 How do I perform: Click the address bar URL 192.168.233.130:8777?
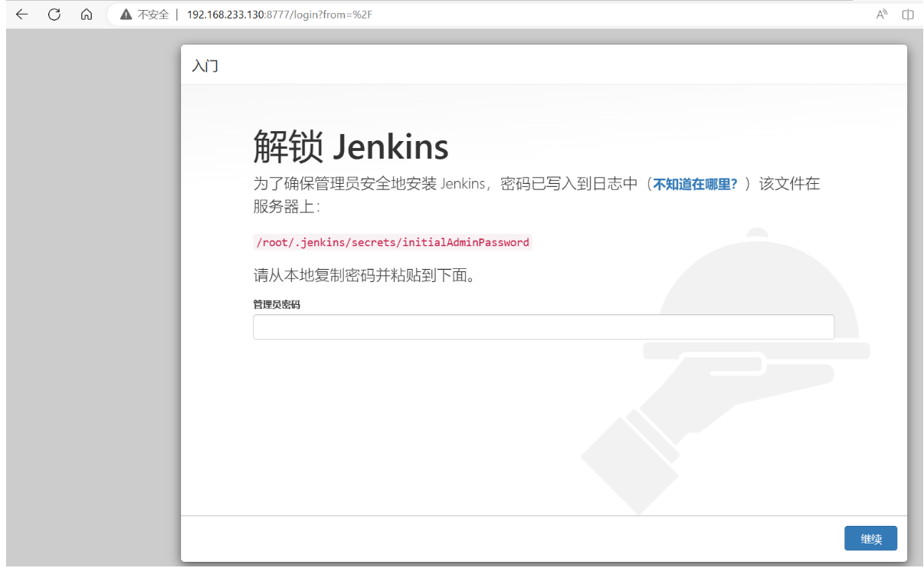tap(279, 15)
